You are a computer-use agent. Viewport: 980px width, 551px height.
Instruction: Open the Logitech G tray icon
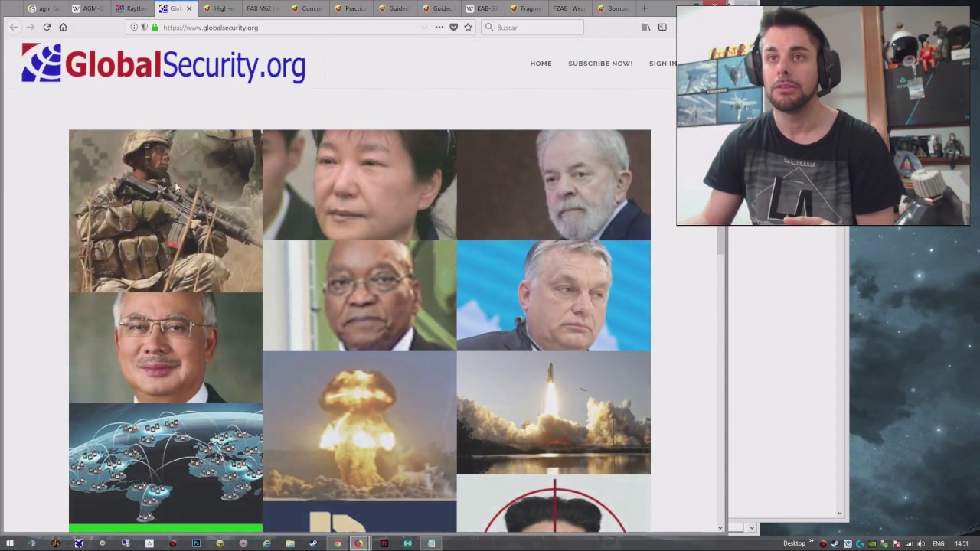pyautogui.click(x=860, y=544)
